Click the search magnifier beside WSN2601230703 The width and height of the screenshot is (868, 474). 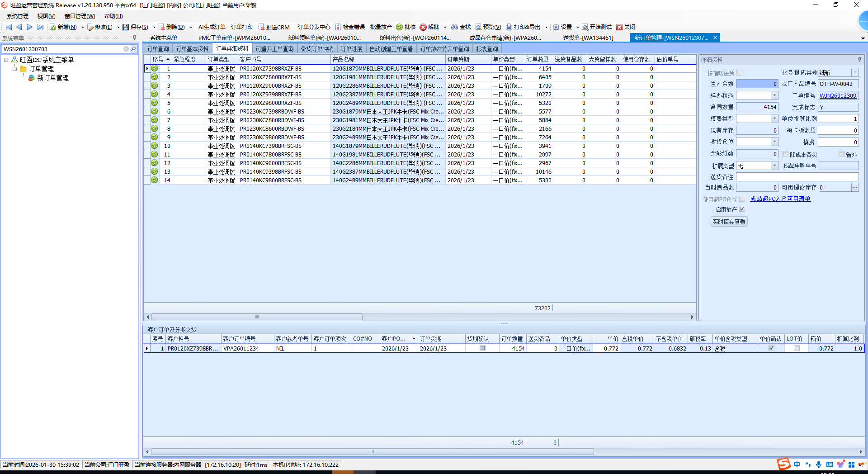[133, 49]
